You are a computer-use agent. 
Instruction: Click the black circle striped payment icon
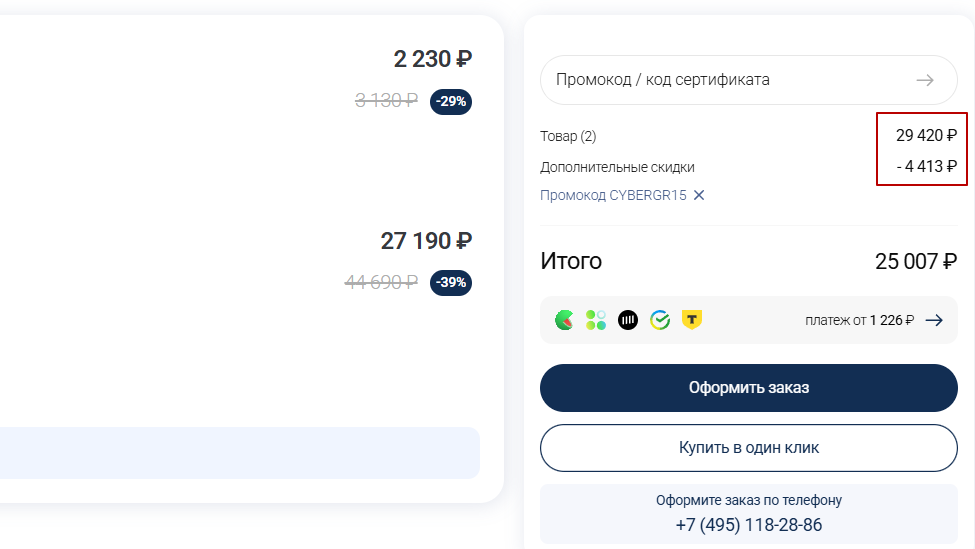point(628,320)
